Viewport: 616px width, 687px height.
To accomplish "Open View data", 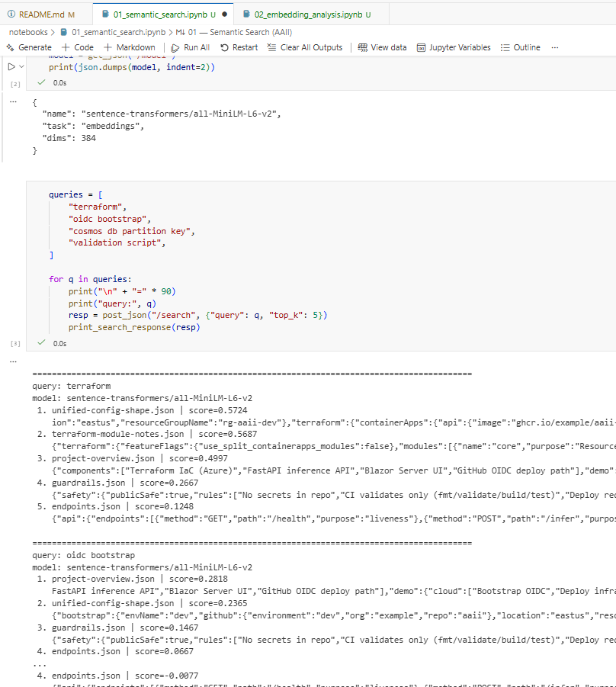I will pyautogui.click(x=381, y=47).
